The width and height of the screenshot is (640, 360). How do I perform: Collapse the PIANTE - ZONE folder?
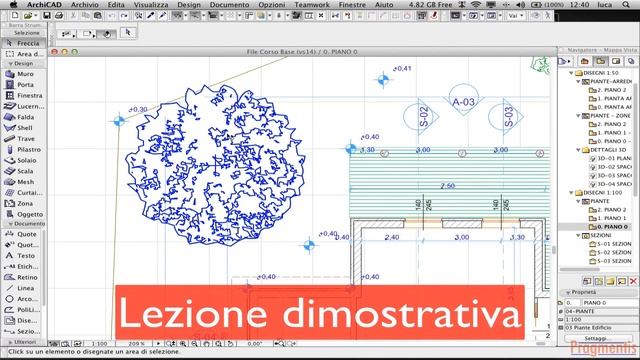(x=578, y=116)
